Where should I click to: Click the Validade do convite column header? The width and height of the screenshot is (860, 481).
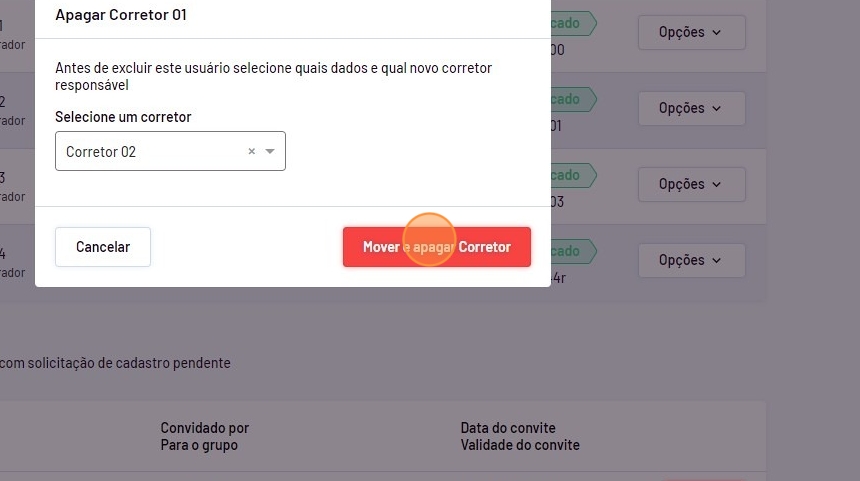[520, 445]
